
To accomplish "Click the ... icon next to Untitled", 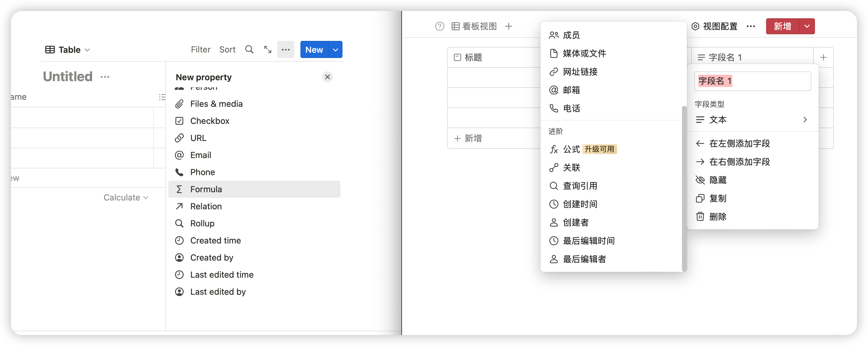I will coord(105,77).
